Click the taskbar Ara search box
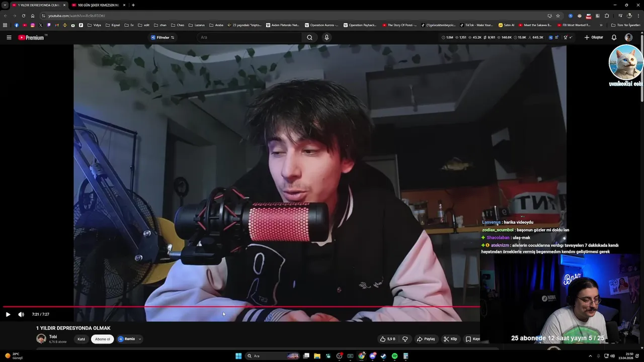The width and height of the screenshot is (644, 362). point(272,356)
